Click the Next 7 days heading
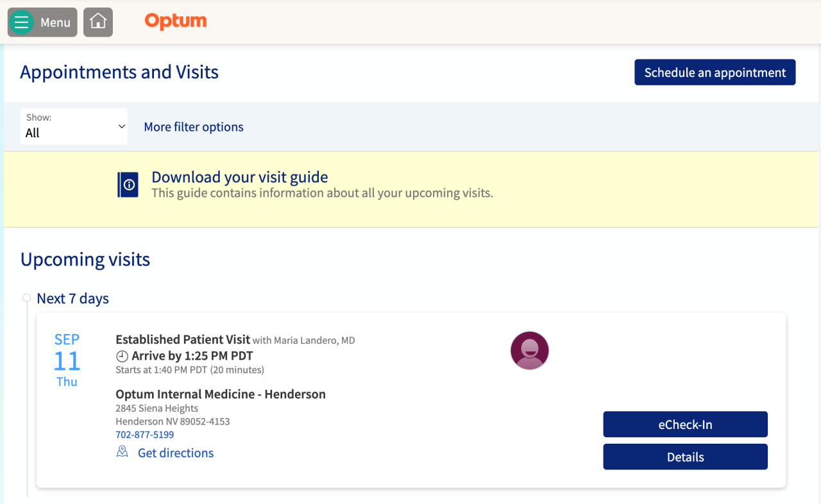This screenshot has height=504, width=821. [x=73, y=299]
